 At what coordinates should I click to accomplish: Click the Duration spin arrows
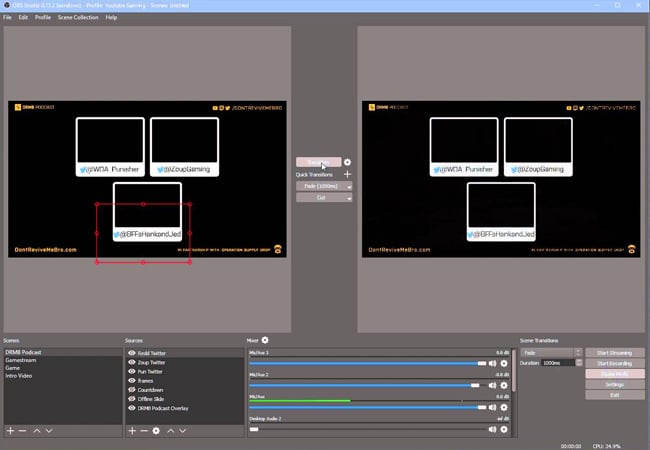coord(579,363)
